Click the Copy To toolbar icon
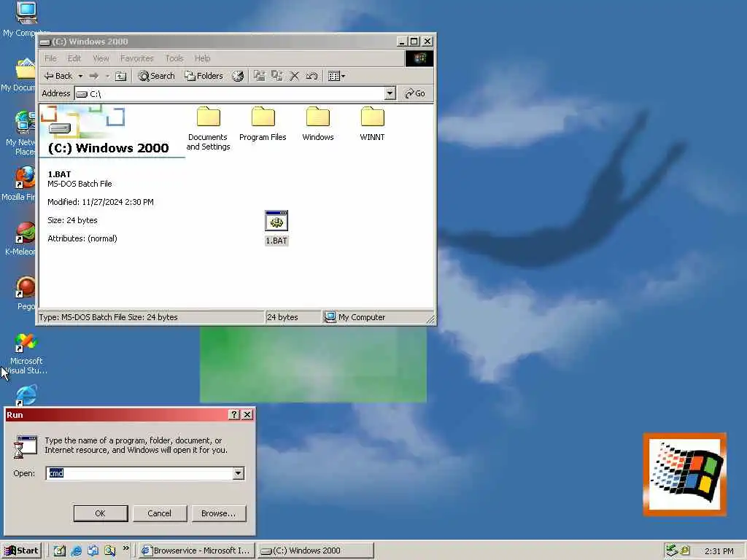The height and width of the screenshot is (560, 747). [x=276, y=76]
